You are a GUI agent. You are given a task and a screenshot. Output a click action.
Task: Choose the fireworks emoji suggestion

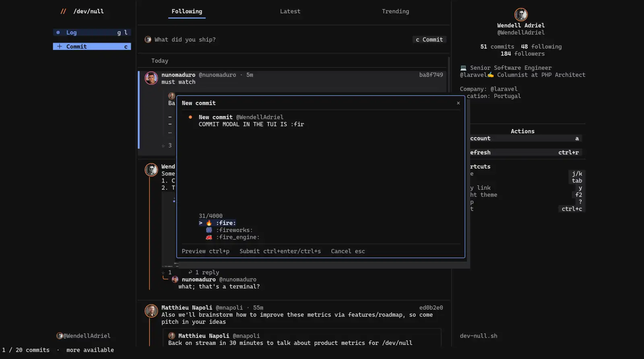(229, 230)
